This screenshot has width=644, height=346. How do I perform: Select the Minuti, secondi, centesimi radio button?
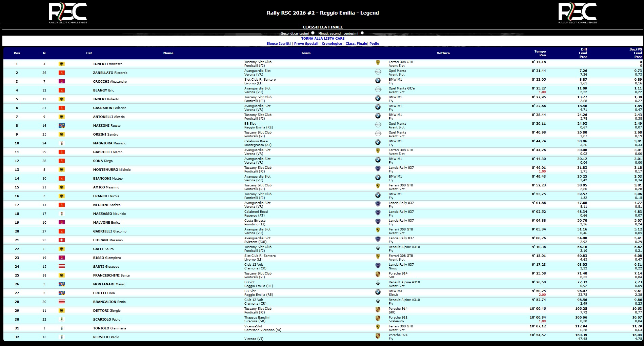pos(362,33)
